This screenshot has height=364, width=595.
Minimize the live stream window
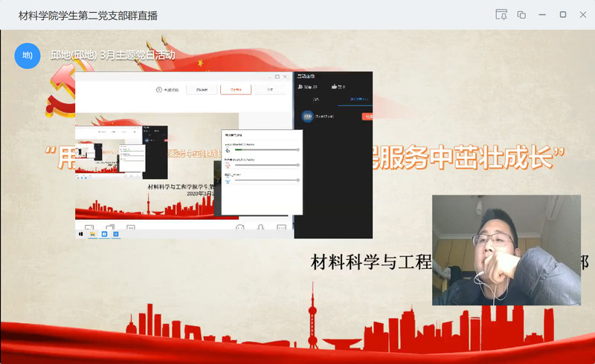click(542, 15)
